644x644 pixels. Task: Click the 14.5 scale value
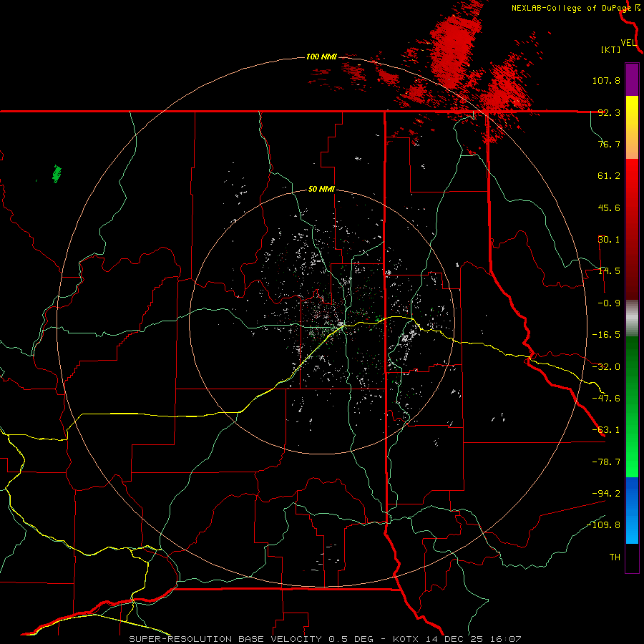[609, 271]
